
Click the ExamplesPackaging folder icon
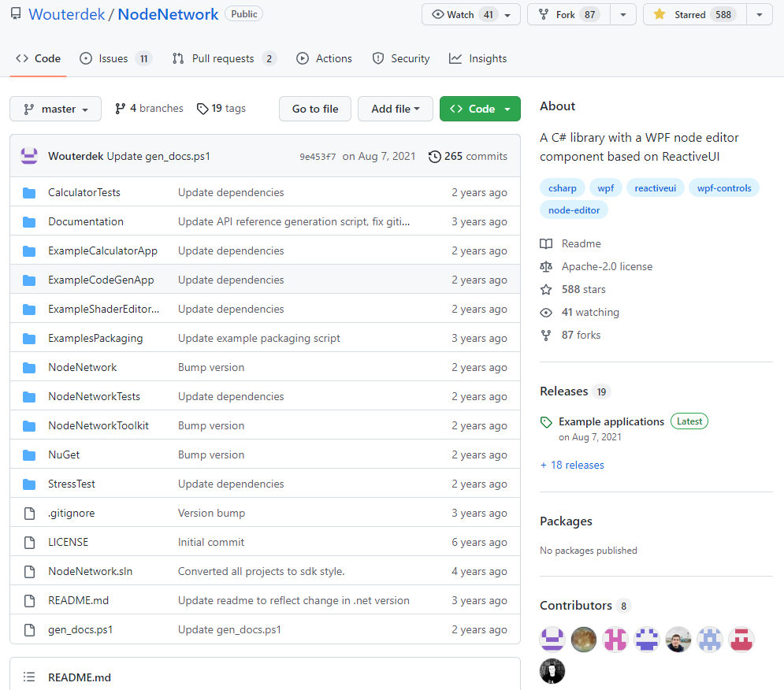29,339
